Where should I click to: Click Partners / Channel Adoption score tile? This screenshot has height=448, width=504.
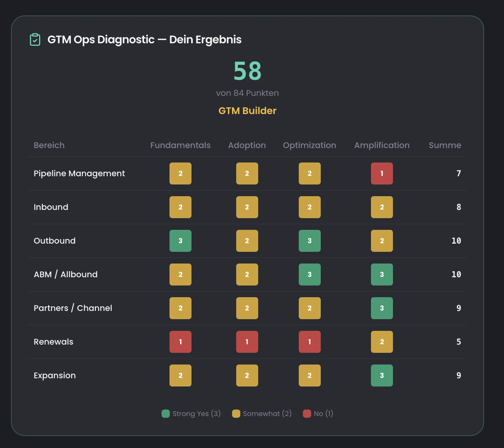247,308
